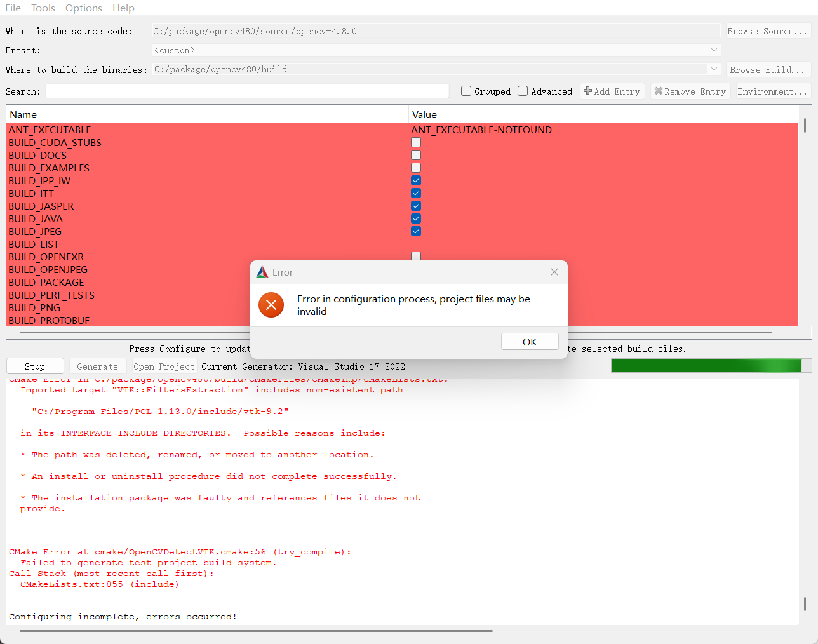Toggle the Advanced checkbox
The width and height of the screenshot is (818, 644).
click(x=523, y=91)
